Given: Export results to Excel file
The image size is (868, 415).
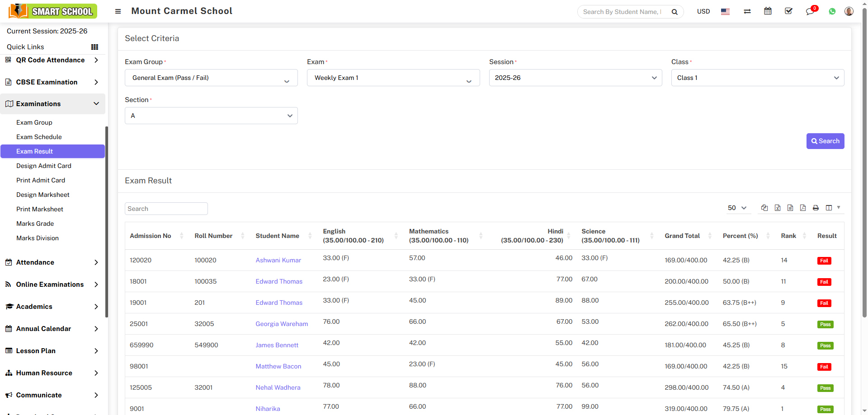Looking at the screenshot, I should 778,208.
